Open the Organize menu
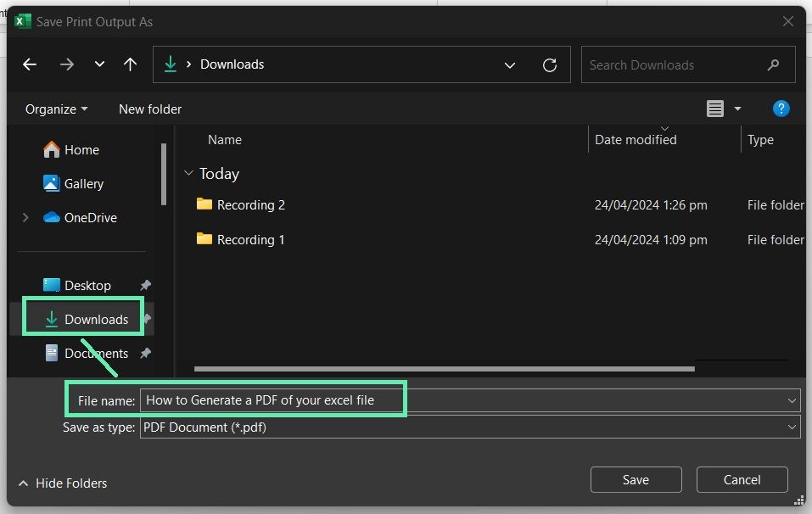The height and width of the screenshot is (514, 812). 56,109
